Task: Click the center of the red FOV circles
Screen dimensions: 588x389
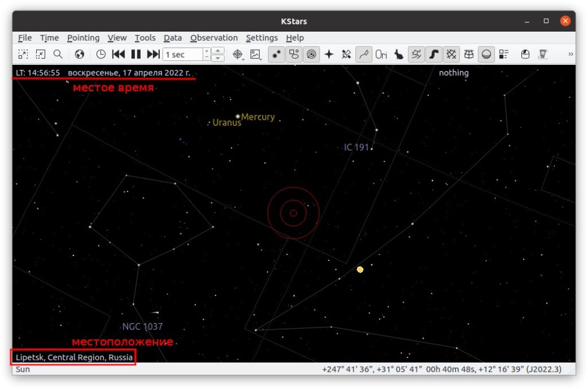Action: [293, 213]
